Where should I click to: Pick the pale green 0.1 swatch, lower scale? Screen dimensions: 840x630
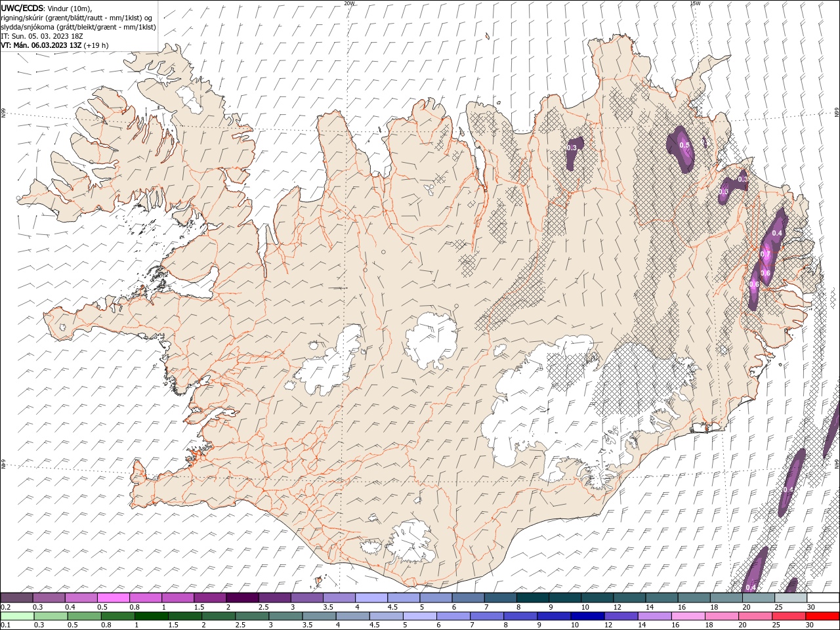pyautogui.click(x=18, y=616)
